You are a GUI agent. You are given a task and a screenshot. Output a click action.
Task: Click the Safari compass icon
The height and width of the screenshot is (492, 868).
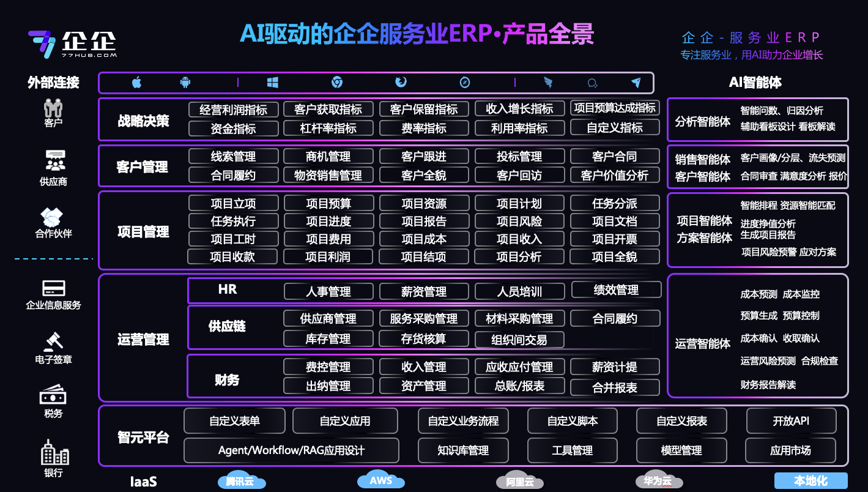(465, 83)
